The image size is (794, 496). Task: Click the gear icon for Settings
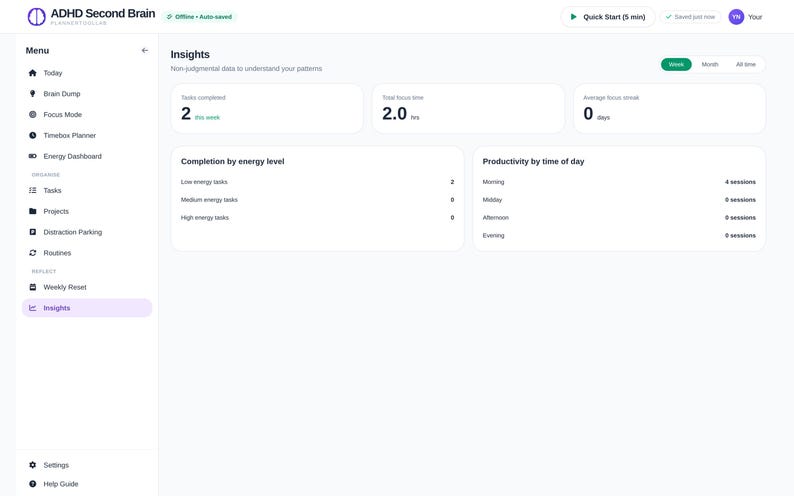click(32, 465)
